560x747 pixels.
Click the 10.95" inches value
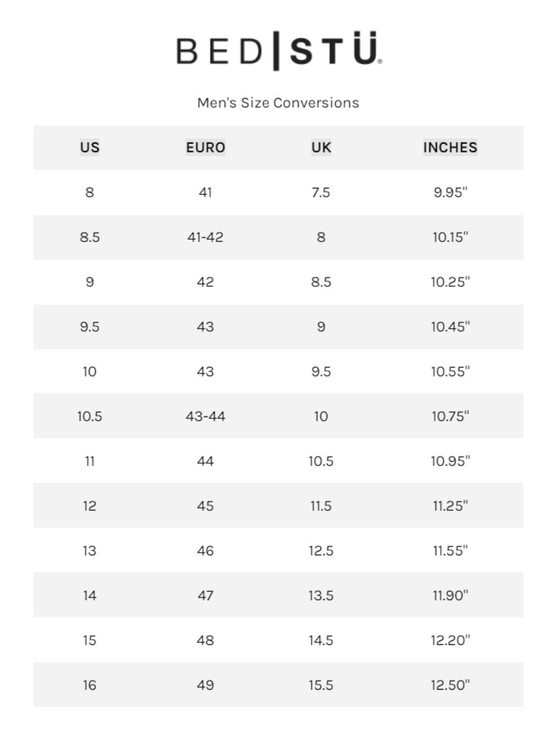[450, 461]
